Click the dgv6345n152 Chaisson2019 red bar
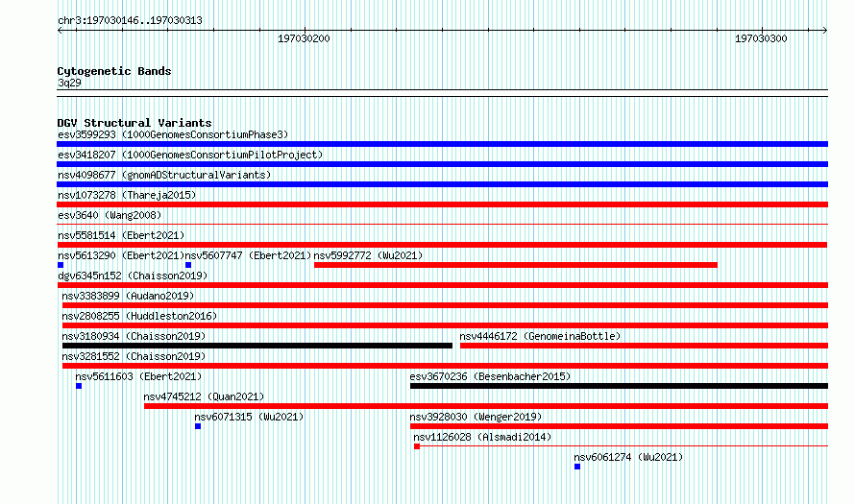This screenshot has width=855, height=504. click(x=442, y=285)
